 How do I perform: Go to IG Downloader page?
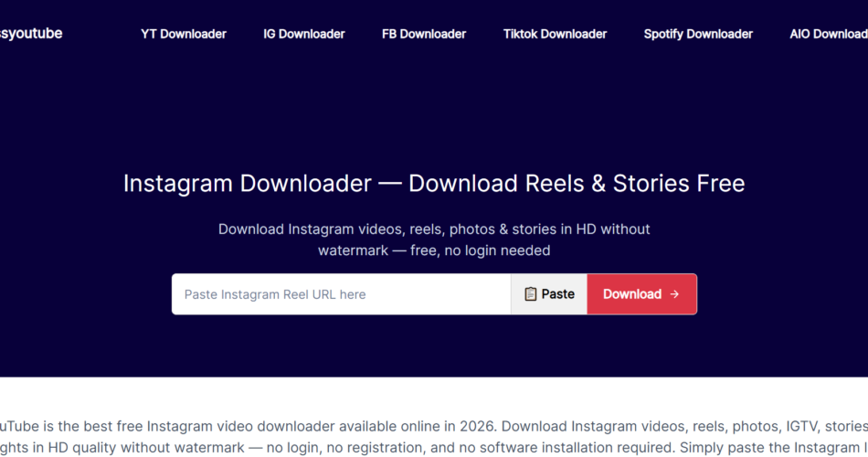coord(304,34)
